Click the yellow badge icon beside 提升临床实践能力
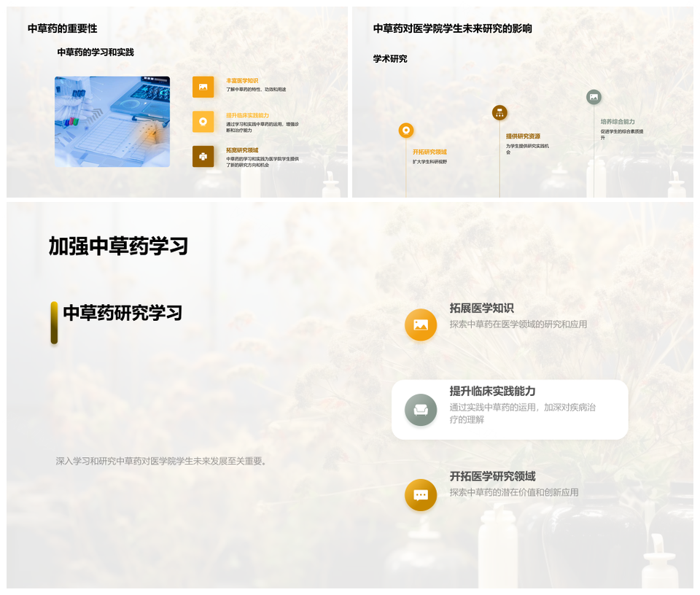Screen dimensions: 700x595 203,122
